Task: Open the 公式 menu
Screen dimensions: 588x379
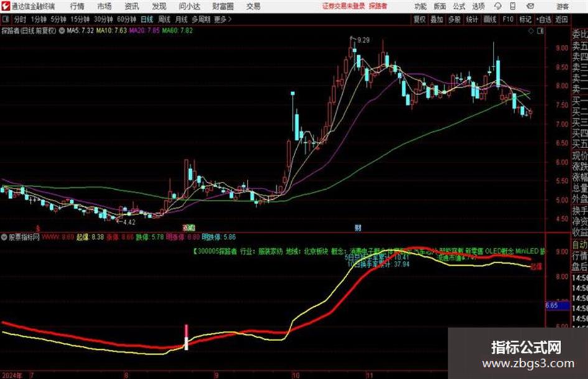Action: pos(459,6)
